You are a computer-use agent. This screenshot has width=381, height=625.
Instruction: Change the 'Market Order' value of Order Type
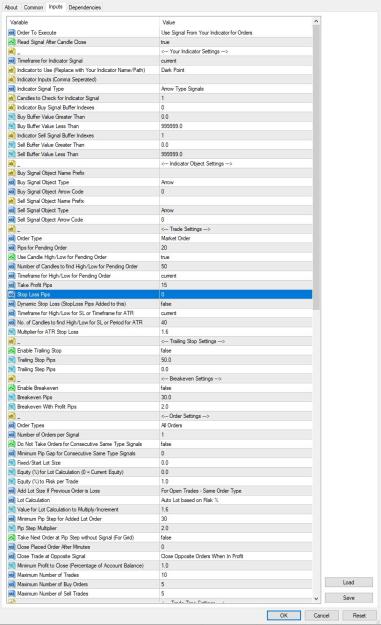pos(236,238)
